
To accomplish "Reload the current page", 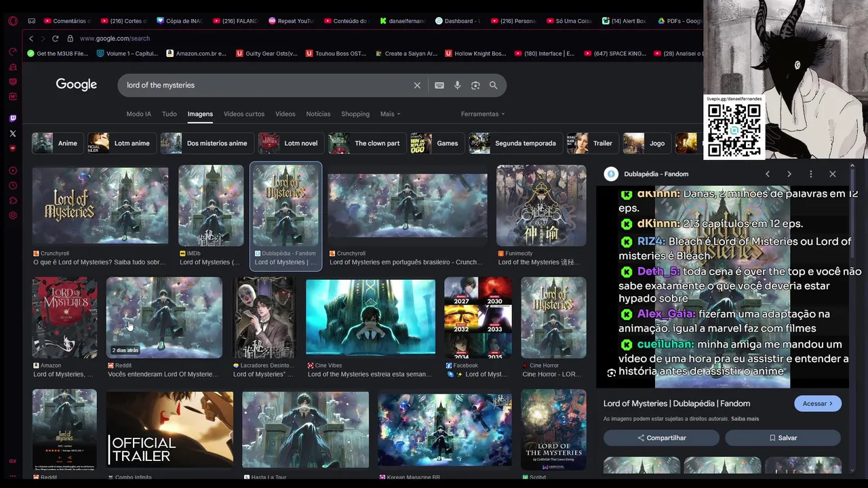I will coord(55,39).
